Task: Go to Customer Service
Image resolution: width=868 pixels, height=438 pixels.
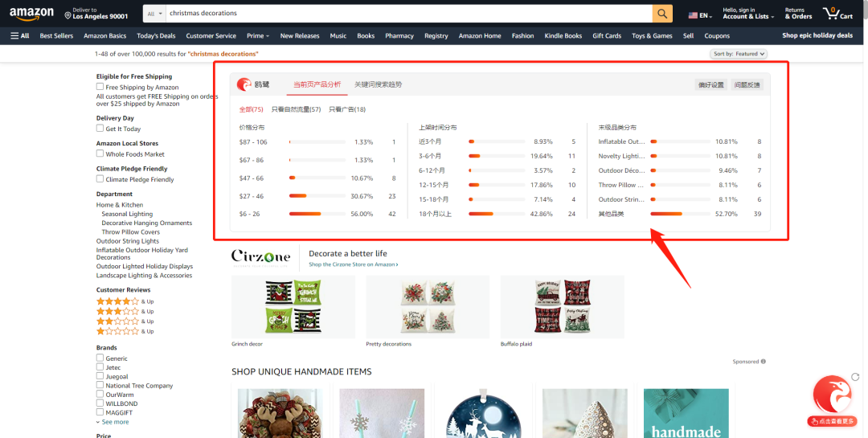Action: pyautogui.click(x=211, y=36)
